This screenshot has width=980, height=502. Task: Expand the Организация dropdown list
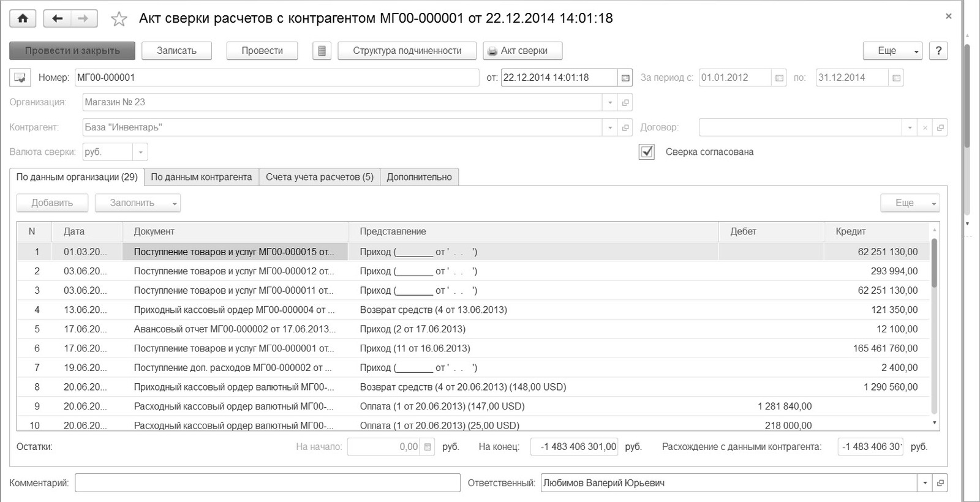pos(610,102)
